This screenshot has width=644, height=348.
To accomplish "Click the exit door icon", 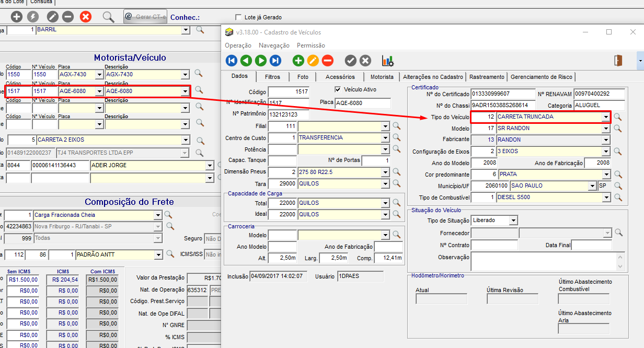I will click(x=618, y=60).
